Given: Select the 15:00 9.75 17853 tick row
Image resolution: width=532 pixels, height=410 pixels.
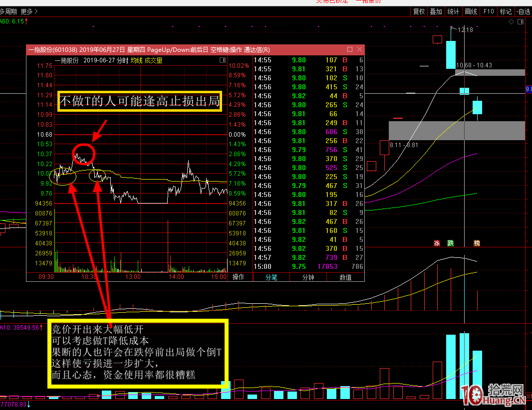Looking at the screenshot, I should (x=308, y=266).
